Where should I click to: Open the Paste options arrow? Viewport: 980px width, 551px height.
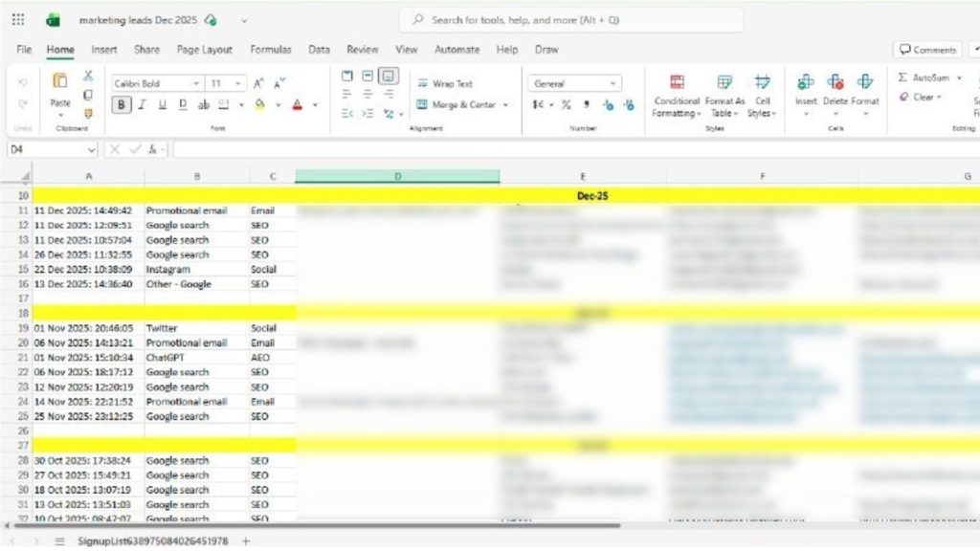[x=60, y=115]
